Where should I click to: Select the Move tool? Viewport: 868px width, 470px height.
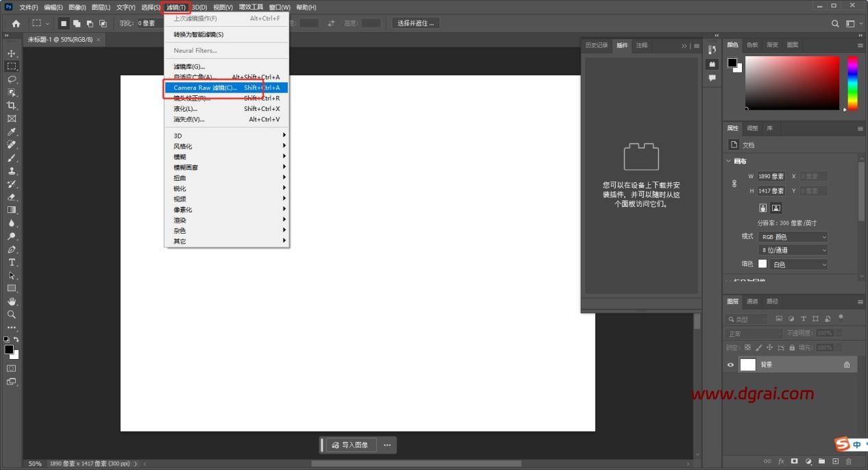[x=12, y=53]
